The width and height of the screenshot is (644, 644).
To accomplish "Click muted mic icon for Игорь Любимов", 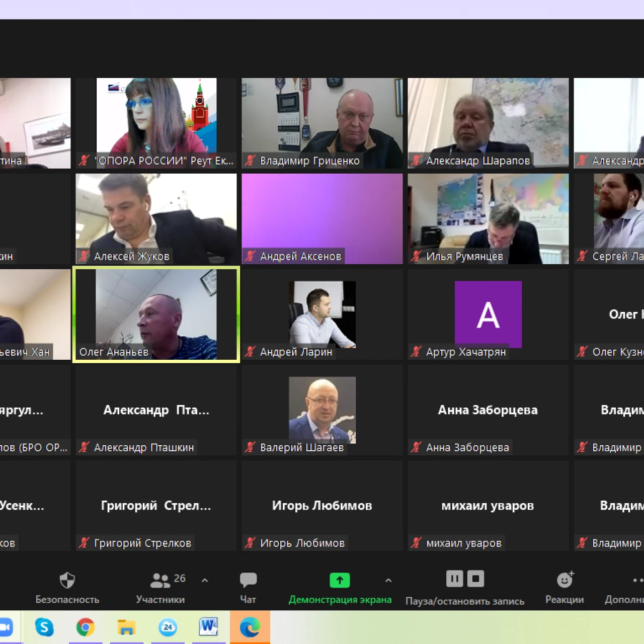I will (x=250, y=543).
